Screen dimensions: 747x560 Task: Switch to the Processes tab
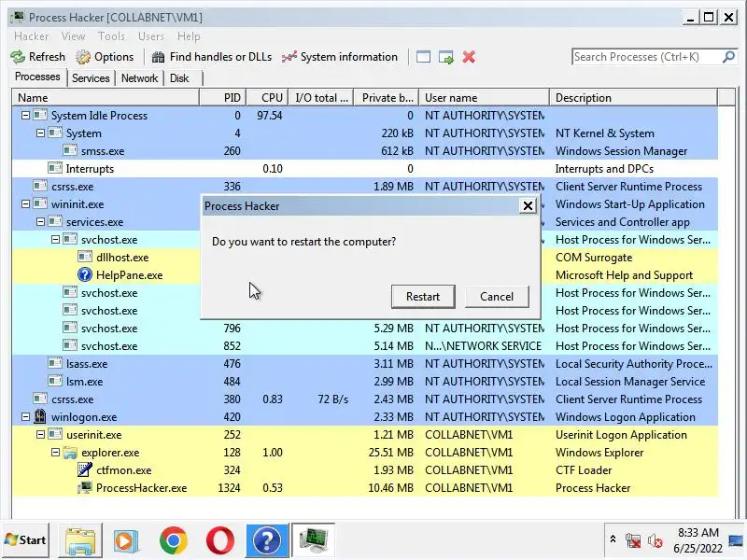[x=37, y=77]
